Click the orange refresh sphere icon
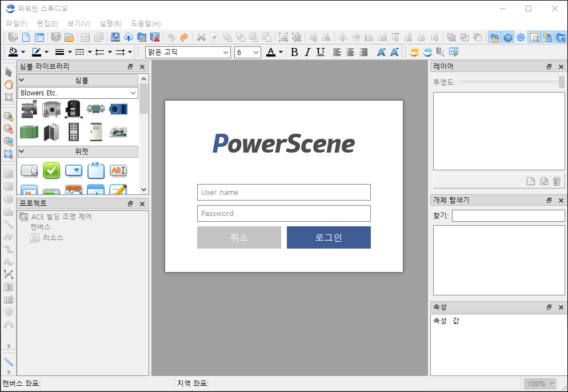Viewport: 568px width, 392px height. pos(414,52)
